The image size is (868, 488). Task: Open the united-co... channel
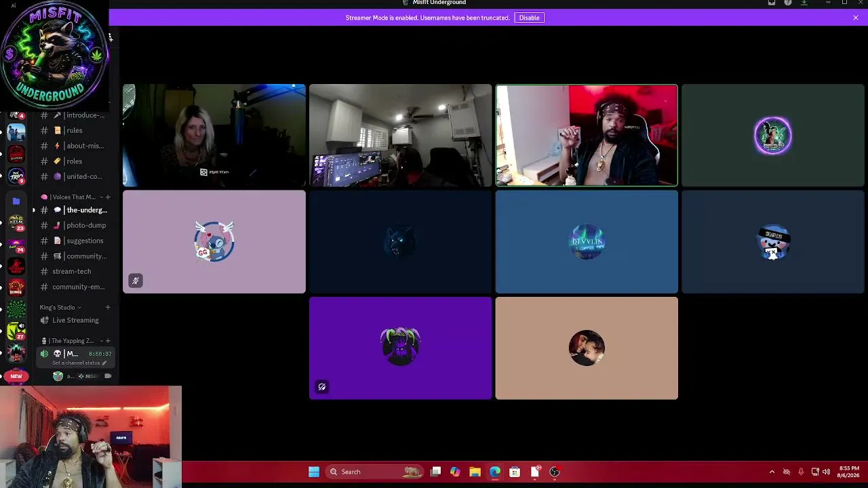click(74, 176)
